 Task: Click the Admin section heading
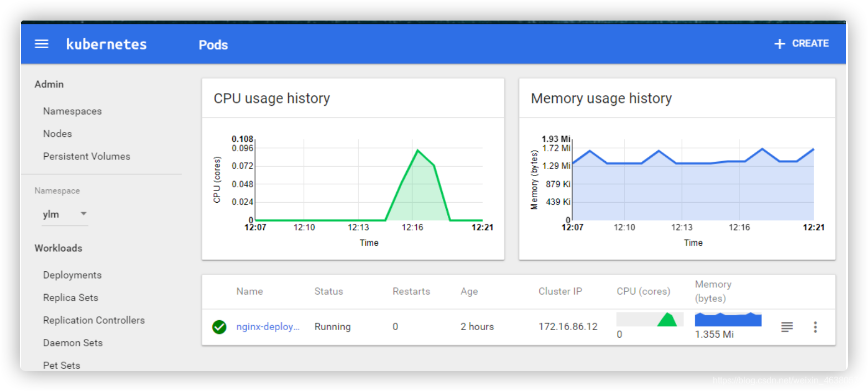[49, 84]
